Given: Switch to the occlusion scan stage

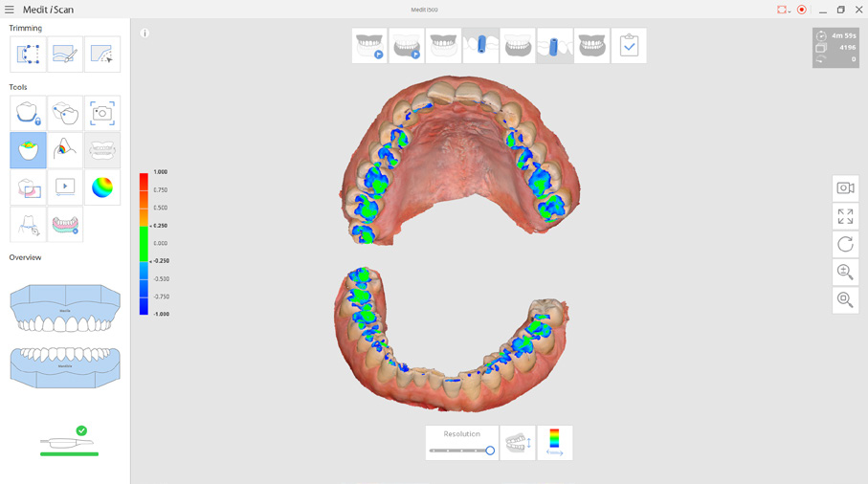Looking at the screenshot, I should point(591,46).
